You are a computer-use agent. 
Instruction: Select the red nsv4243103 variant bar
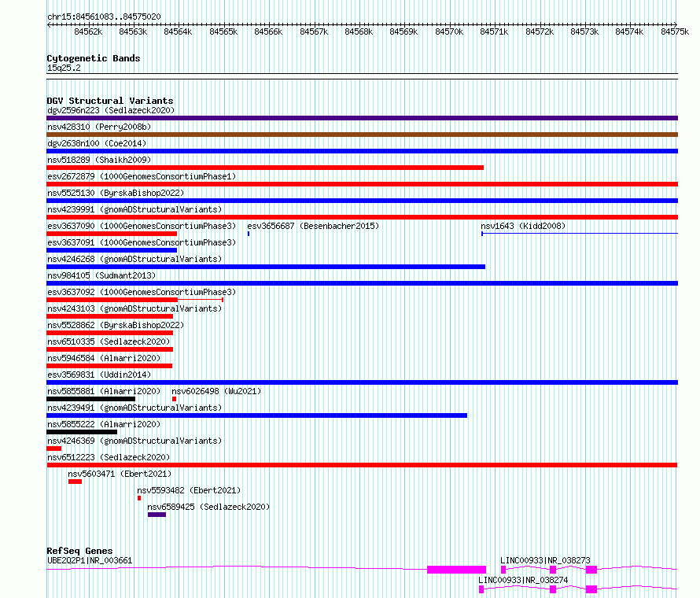(x=110, y=316)
